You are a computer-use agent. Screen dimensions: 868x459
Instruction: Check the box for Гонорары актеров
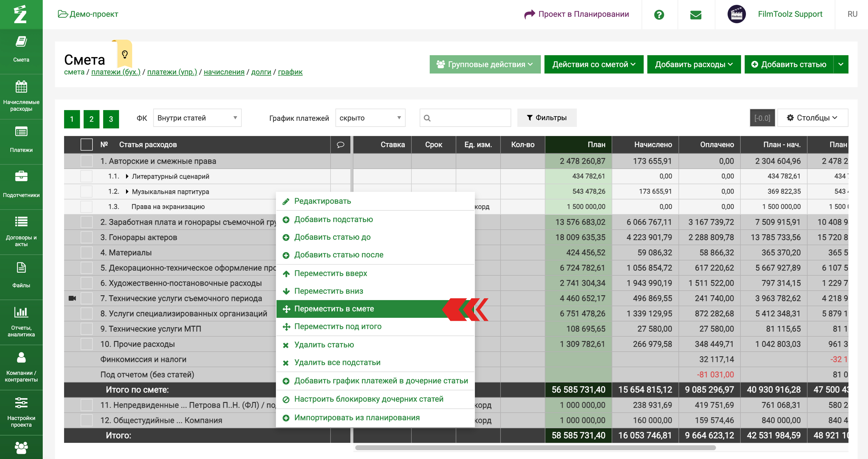[x=87, y=237]
